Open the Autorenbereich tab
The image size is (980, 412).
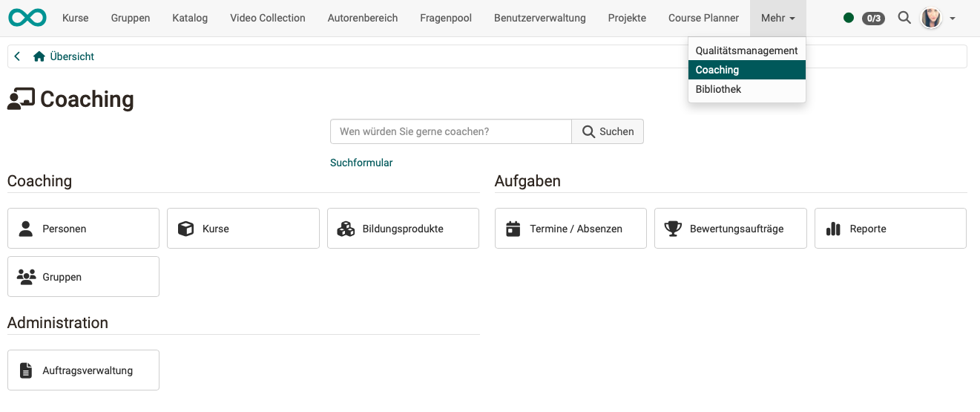pos(362,18)
